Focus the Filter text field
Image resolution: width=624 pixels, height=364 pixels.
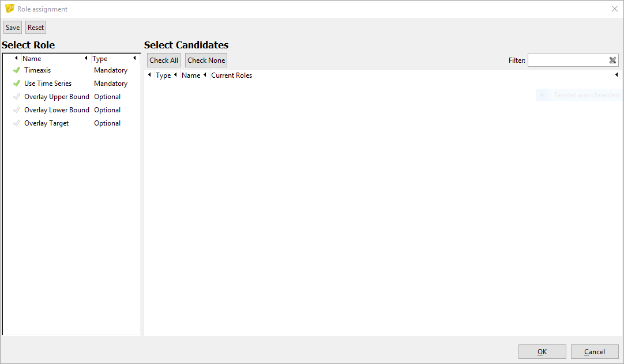click(567, 60)
